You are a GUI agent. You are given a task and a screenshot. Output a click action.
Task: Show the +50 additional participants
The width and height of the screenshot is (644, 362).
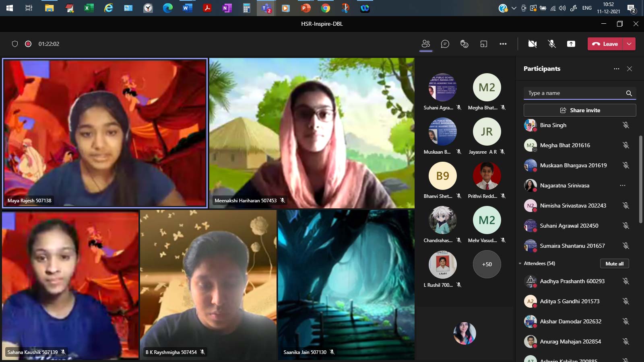tap(487, 264)
